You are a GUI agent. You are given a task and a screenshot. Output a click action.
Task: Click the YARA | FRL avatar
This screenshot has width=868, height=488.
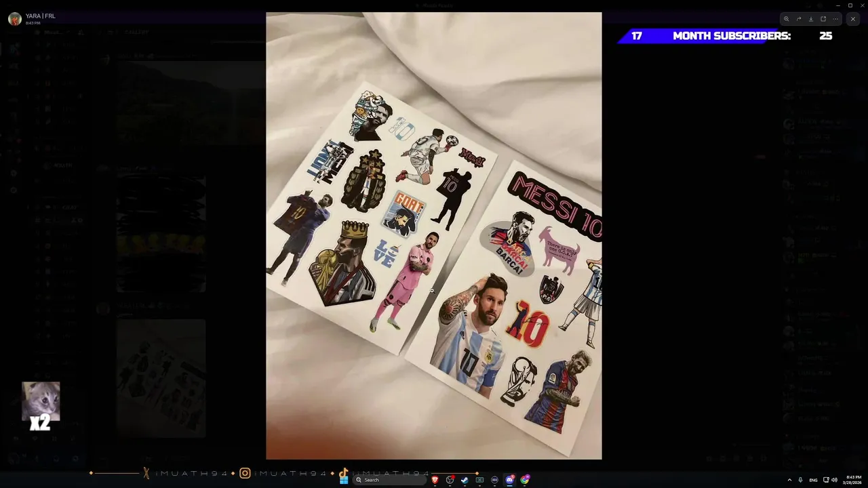point(15,19)
